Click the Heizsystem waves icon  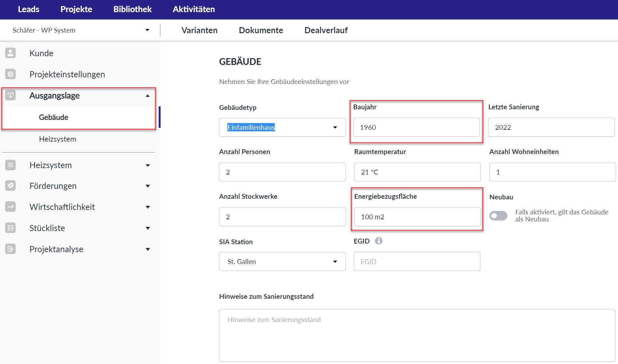coord(11,165)
